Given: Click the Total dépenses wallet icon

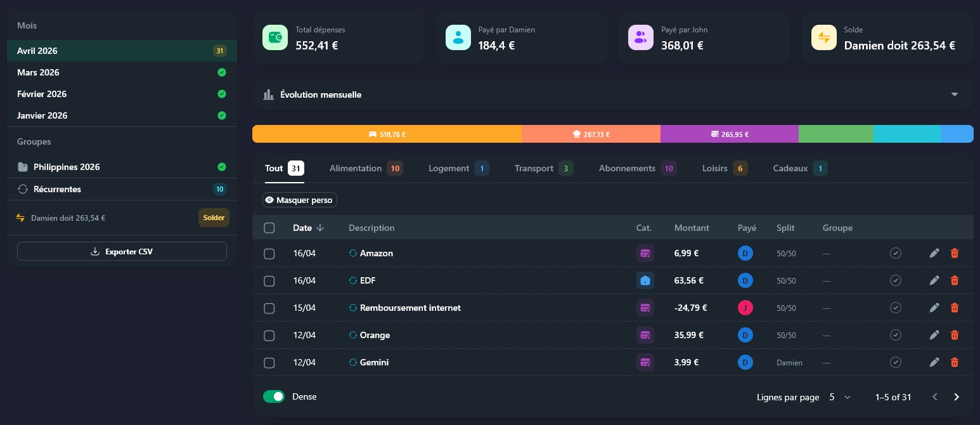Looking at the screenshot, I should point(275,37).
